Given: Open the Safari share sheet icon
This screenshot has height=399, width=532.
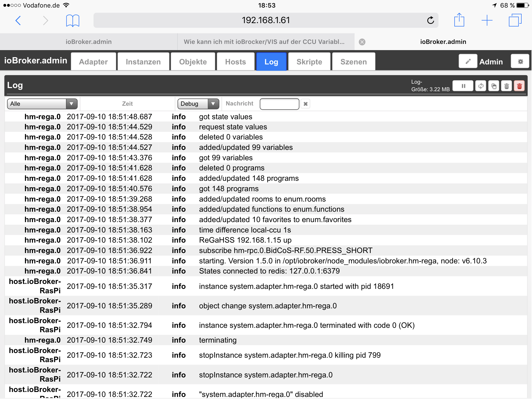Looking at the screenshot, I should [459, 20].
